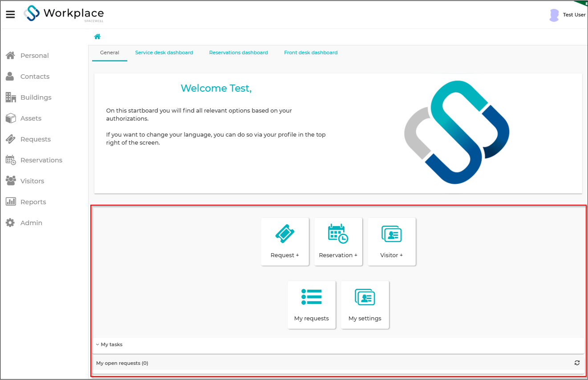Screen dimensions: 588x380
Task: Navigate to Assets in the sidebar
Action: [x=31, y=118]
